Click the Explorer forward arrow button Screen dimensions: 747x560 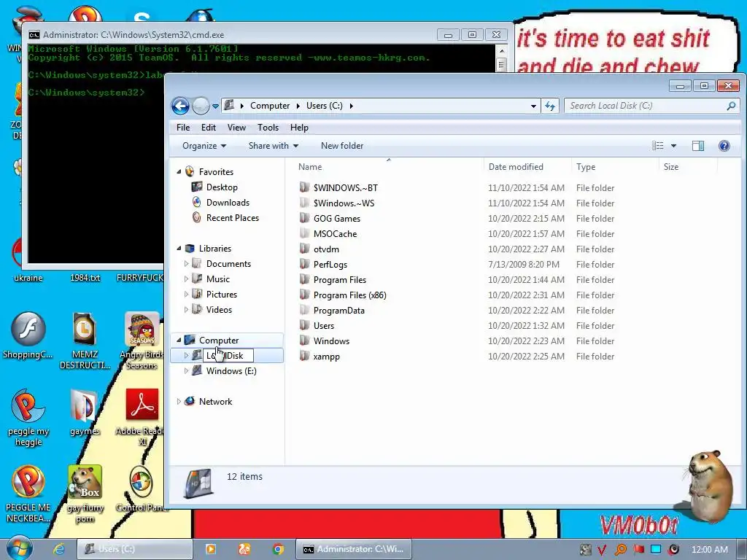click(201, 106)
